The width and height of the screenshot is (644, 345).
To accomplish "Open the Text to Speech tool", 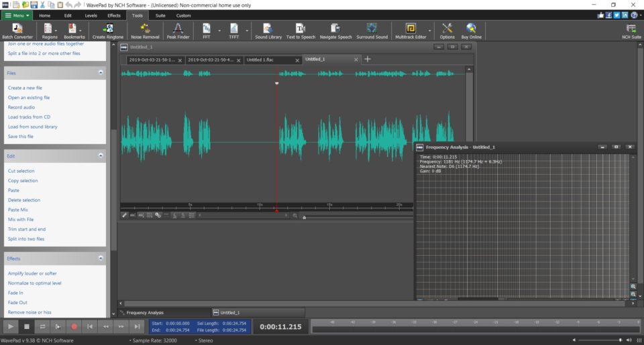I will [x=301, y=31].
